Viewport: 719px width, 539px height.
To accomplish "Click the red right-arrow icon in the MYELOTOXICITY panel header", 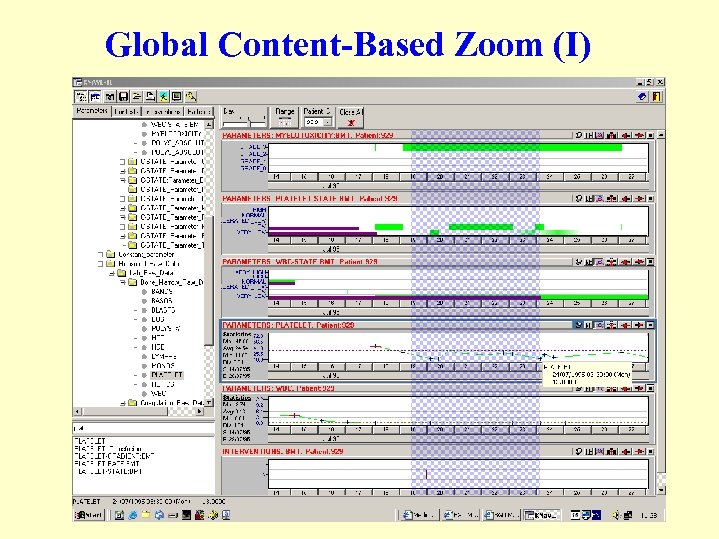I will click(x=640, y=135).
